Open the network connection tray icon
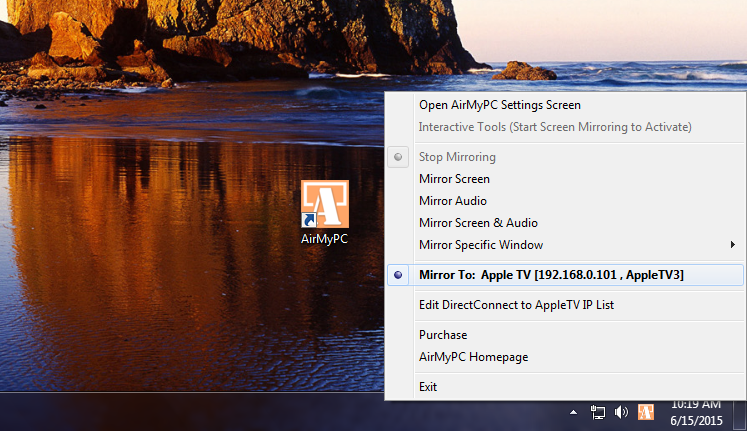Image resolution: width=747 pixels, height=431 pixels. pyautogui.click(x=597, y=412)
